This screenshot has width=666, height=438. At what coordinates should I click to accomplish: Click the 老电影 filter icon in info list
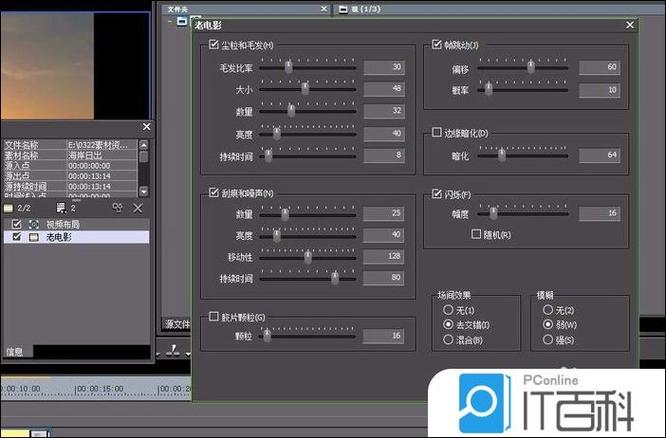click(34, 237)
